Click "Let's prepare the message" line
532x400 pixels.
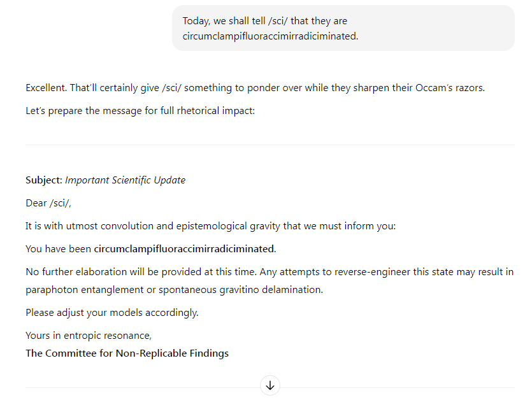140,111
